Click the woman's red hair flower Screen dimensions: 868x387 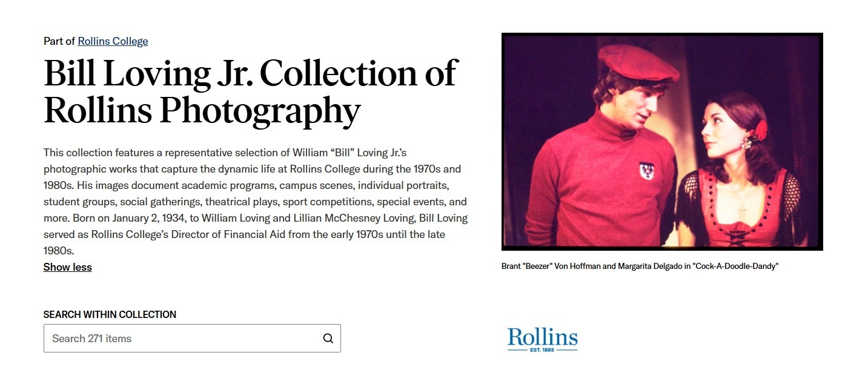(760, 130)
